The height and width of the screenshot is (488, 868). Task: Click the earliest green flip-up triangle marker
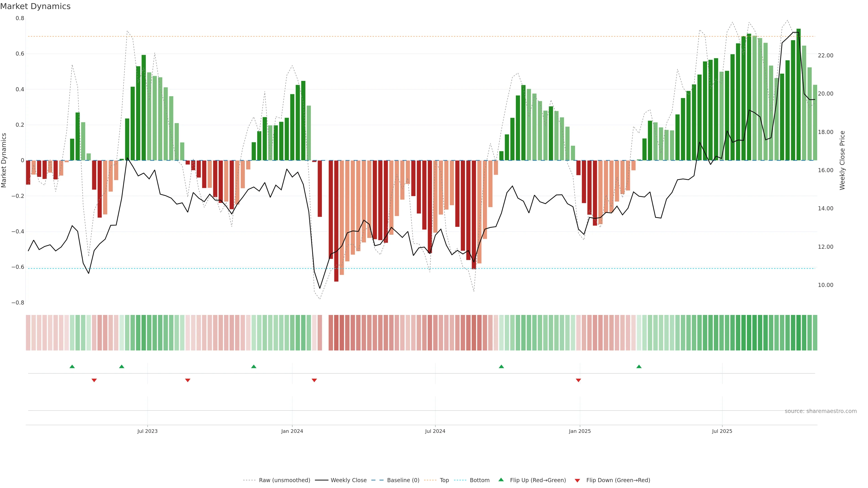tap(72, 366)
